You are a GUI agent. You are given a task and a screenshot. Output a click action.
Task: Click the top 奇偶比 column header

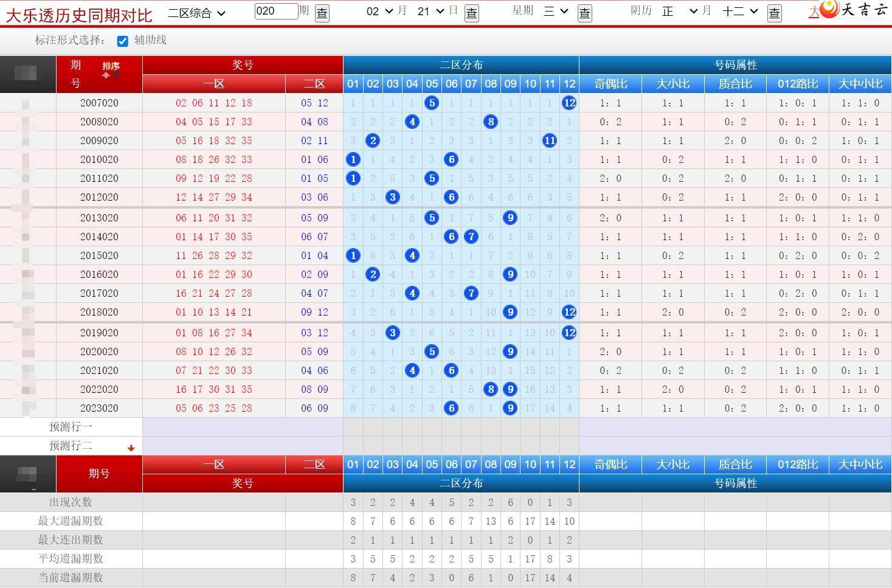(x=610, y=84)
